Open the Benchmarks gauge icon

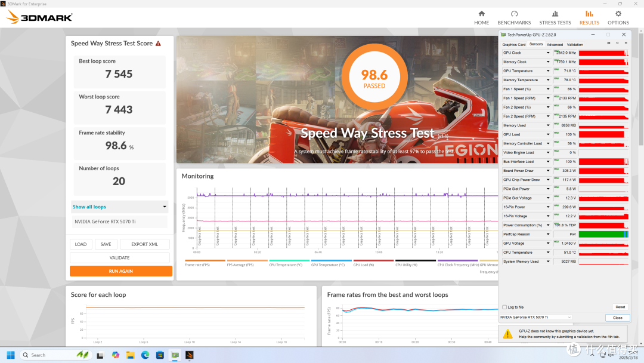coord(514,14)
